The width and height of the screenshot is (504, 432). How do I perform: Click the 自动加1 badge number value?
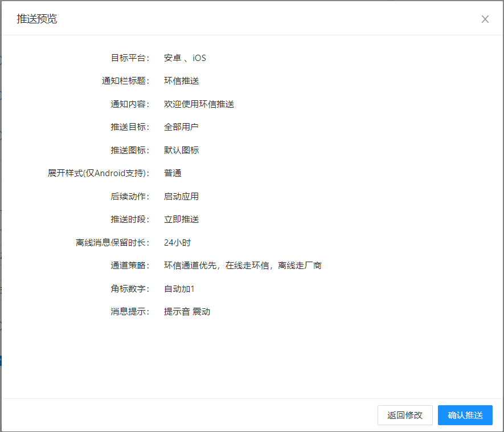179,288
